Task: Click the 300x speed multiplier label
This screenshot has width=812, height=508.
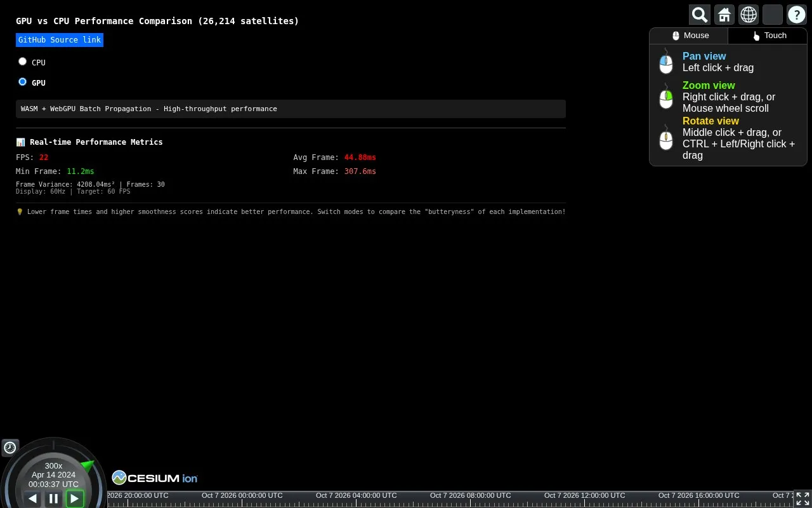Action: click(53, 466)
